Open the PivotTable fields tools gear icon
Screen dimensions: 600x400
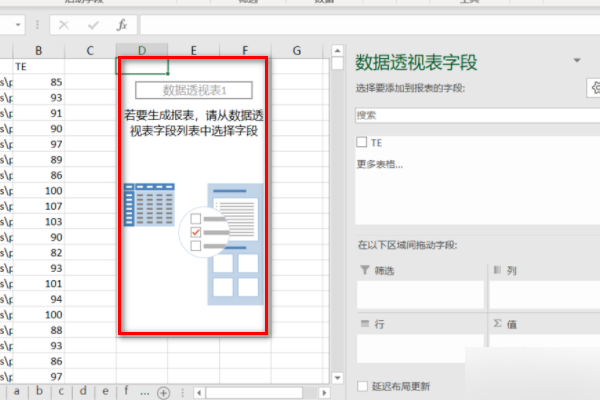(594, 88)
